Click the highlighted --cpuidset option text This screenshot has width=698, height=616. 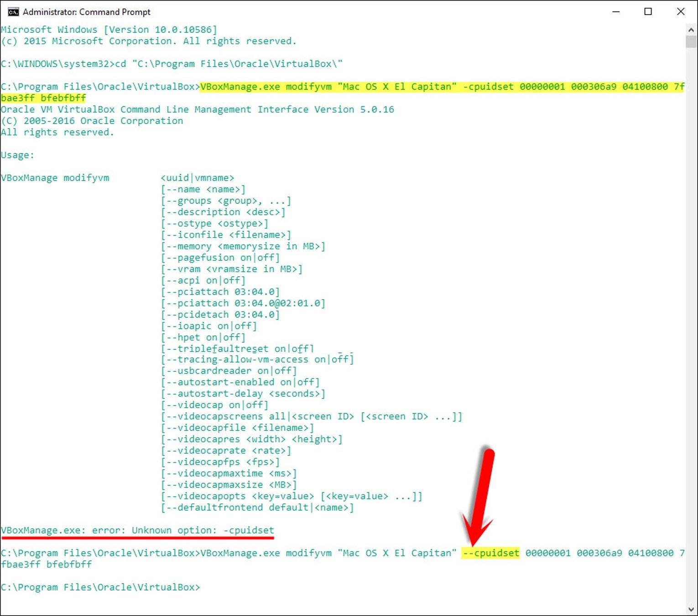point(490,553)
